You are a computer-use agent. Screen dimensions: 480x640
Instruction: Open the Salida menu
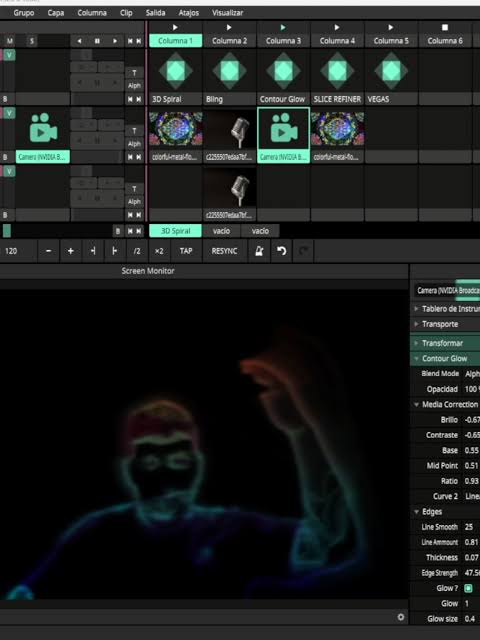pos(156,13)
